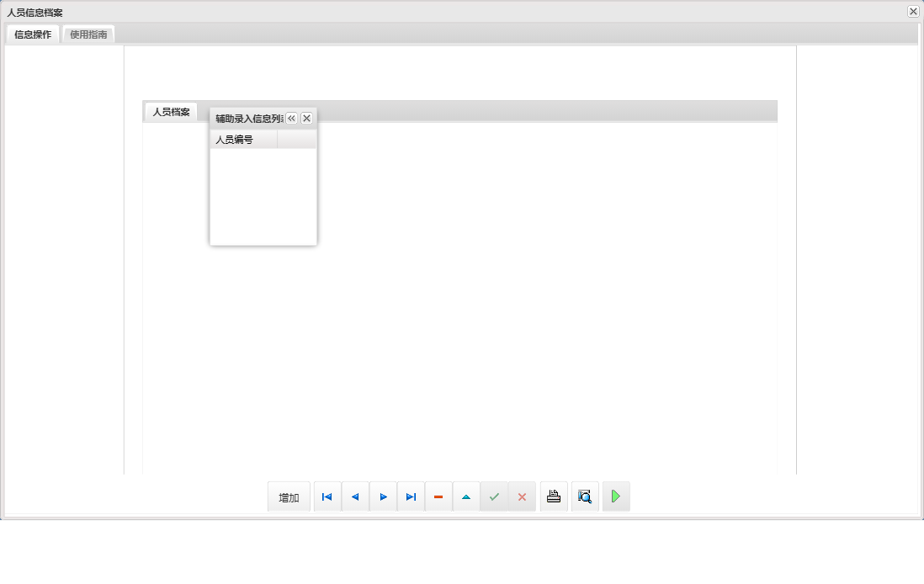
Task: Jump to the first record
Action: (x=327, y=496)
